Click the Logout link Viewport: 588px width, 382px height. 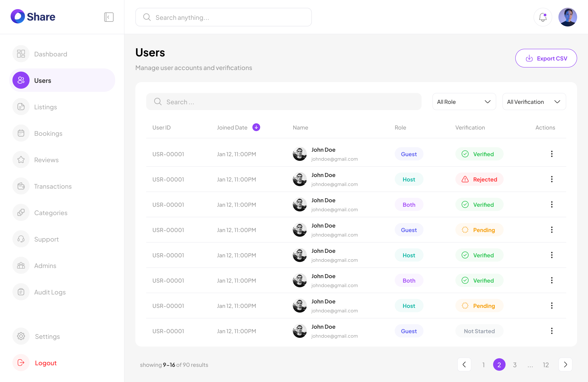46,363
